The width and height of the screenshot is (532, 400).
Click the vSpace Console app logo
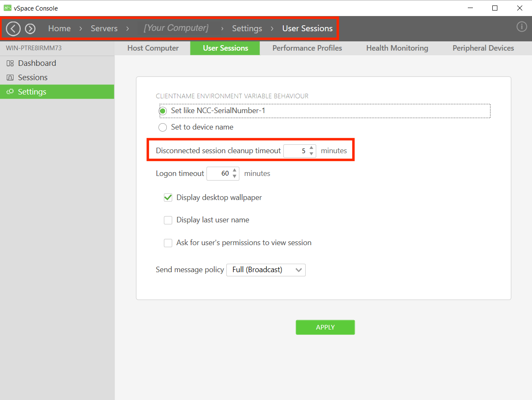(x=8, y=8)
